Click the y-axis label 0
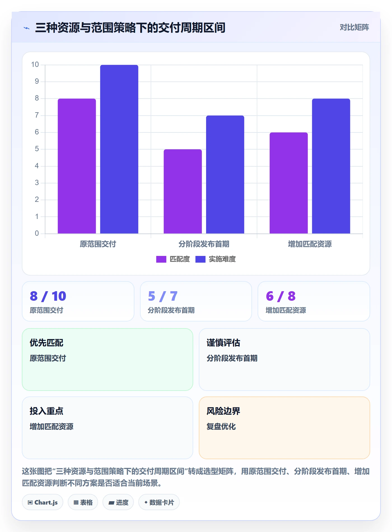 37,234
